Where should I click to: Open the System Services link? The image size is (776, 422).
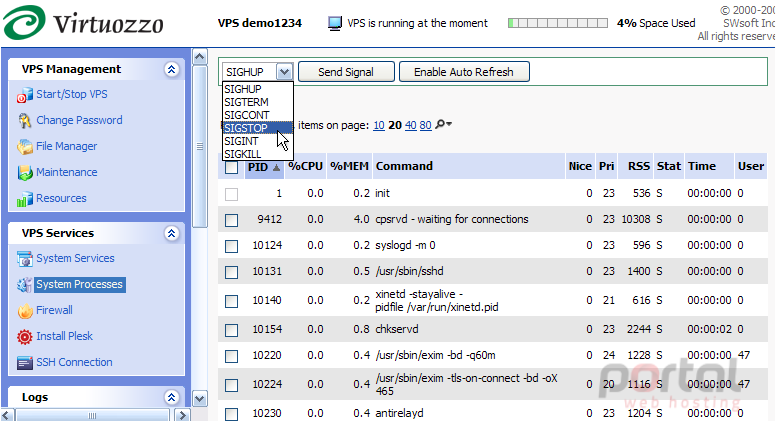point(75,258)
